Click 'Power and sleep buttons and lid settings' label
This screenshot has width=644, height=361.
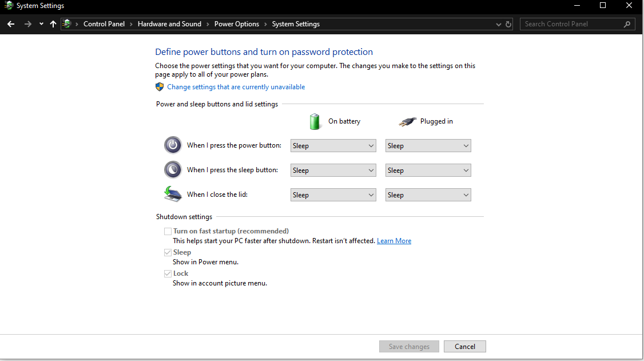pos(217,104)
